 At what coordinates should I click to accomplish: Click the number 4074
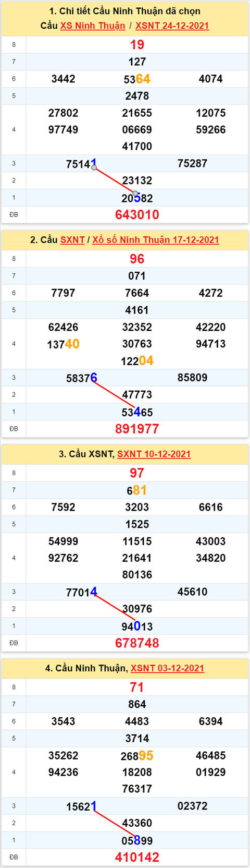211,79
